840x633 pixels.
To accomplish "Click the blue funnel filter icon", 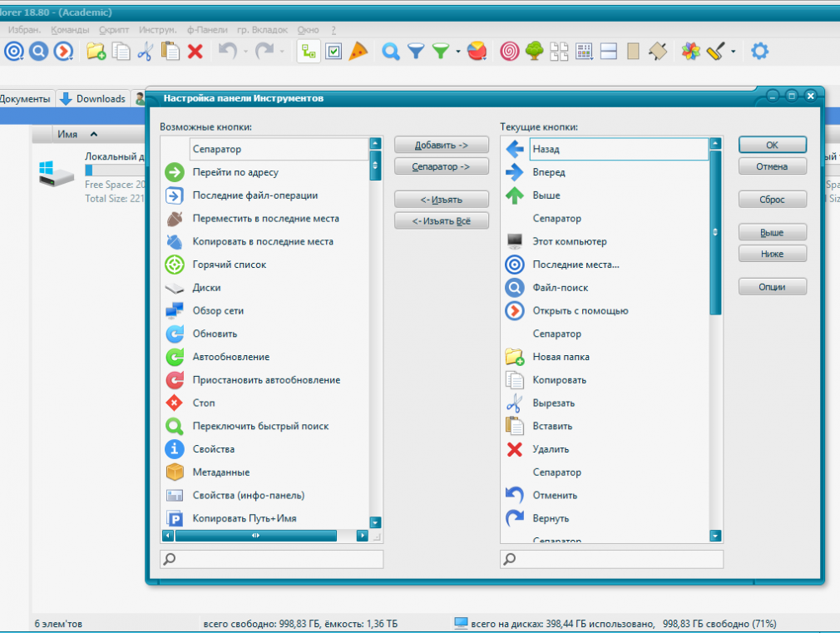I will pos(416,52).
